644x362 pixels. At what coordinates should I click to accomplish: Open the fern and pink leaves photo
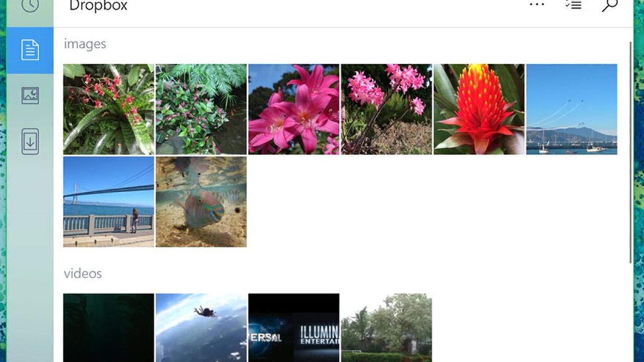tap(201, 109)
